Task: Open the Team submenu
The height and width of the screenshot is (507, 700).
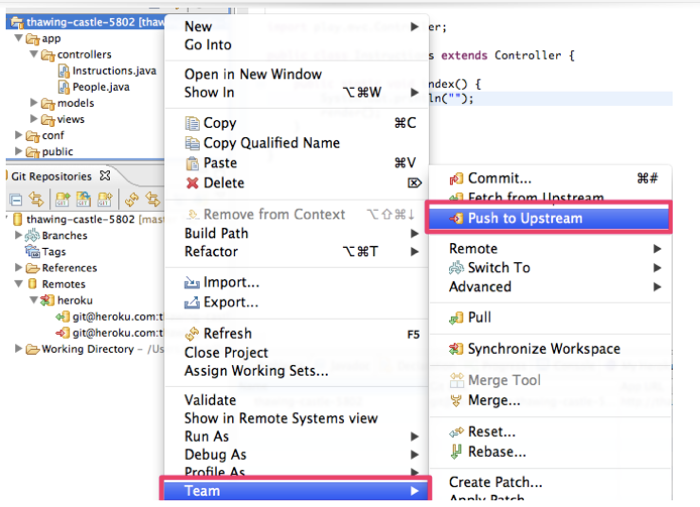Action: point(296,490)
